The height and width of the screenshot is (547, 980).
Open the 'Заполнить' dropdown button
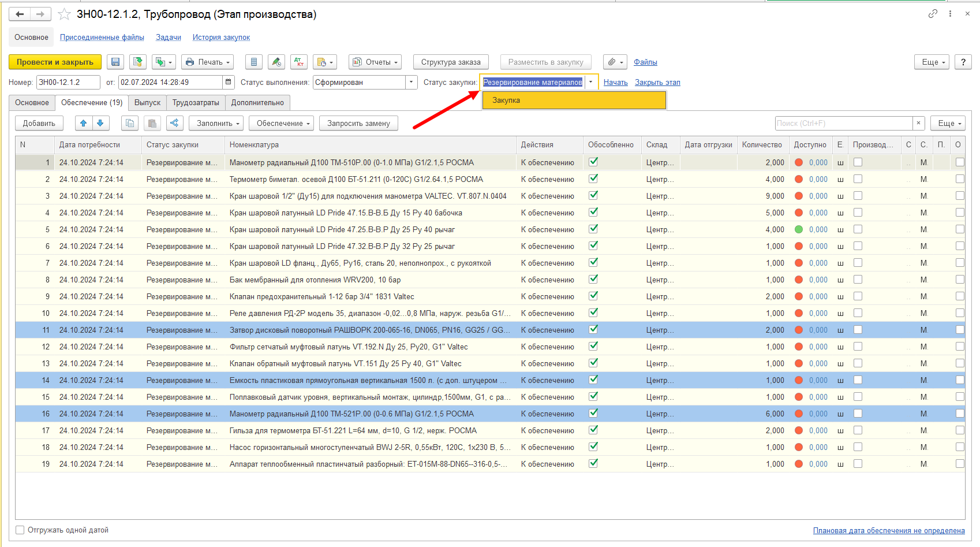(x=219, y=123)
